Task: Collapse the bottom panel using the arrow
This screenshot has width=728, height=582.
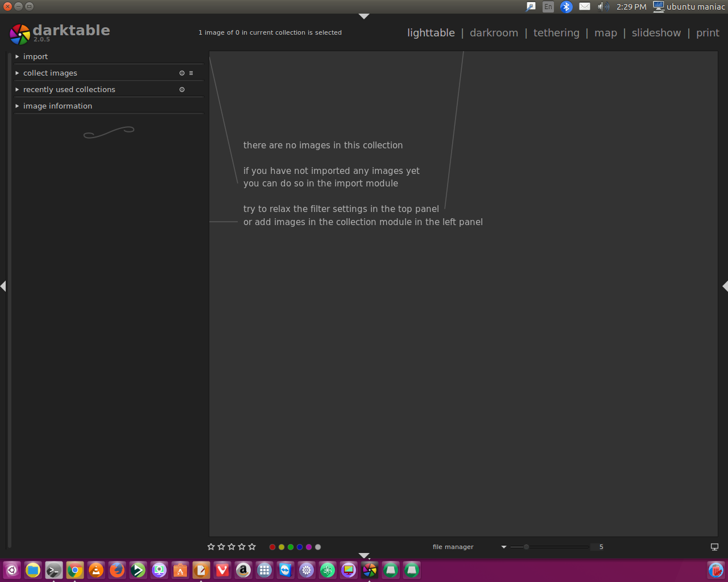Action: 364,555
